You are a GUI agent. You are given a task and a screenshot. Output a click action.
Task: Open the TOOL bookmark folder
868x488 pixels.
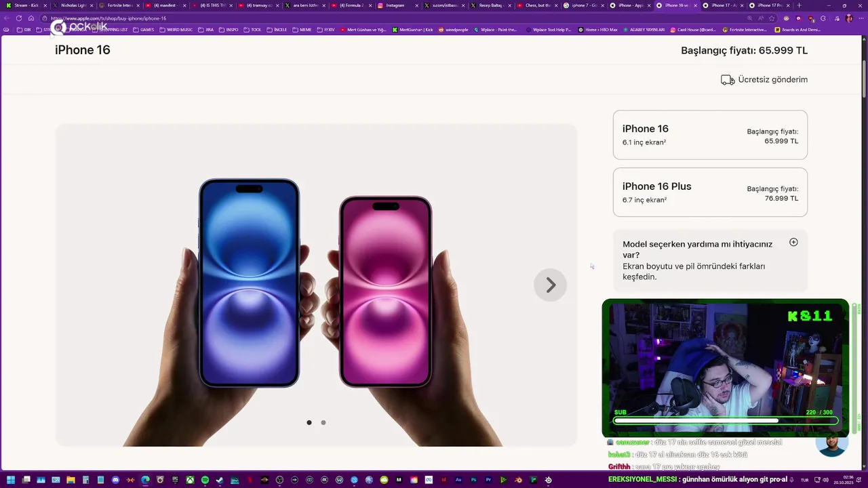[x=252, y=30]
